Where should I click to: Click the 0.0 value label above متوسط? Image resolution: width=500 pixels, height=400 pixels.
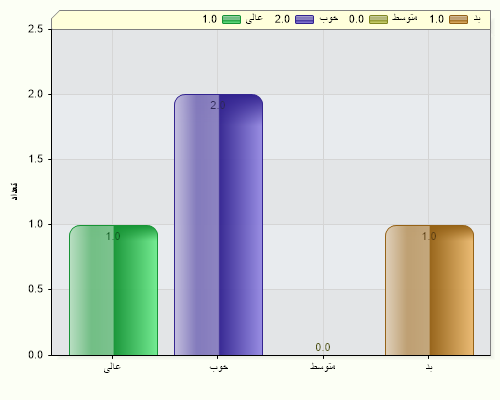(323, 347)
